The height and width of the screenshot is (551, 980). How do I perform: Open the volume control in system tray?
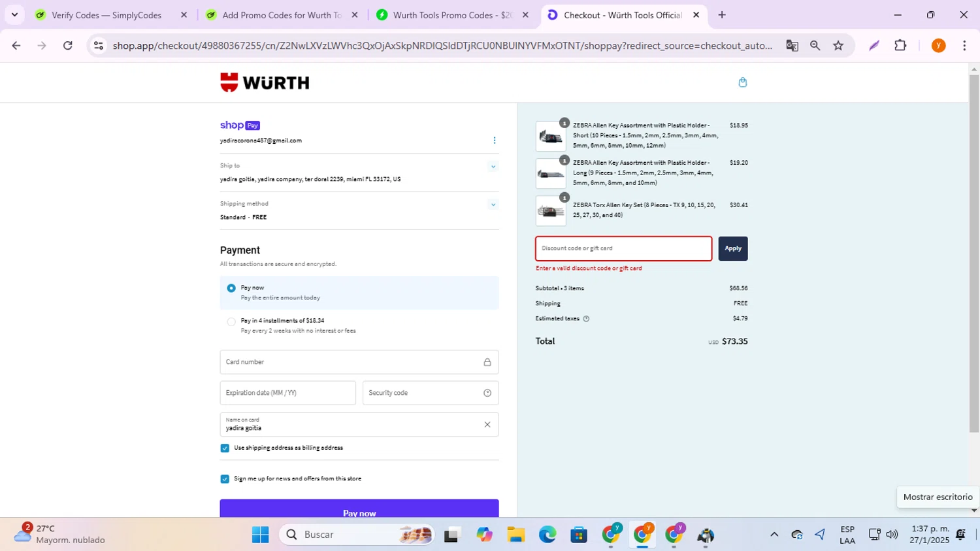pos(892,535)
